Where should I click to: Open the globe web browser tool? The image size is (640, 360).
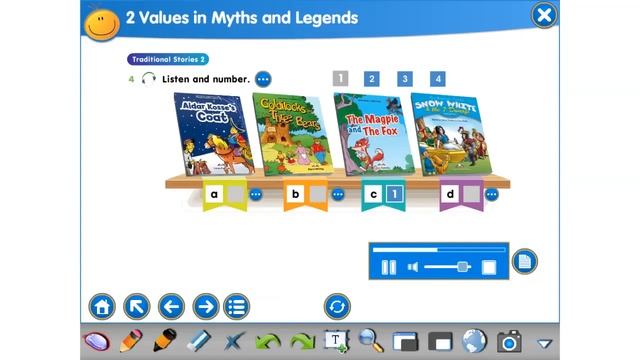475,340
